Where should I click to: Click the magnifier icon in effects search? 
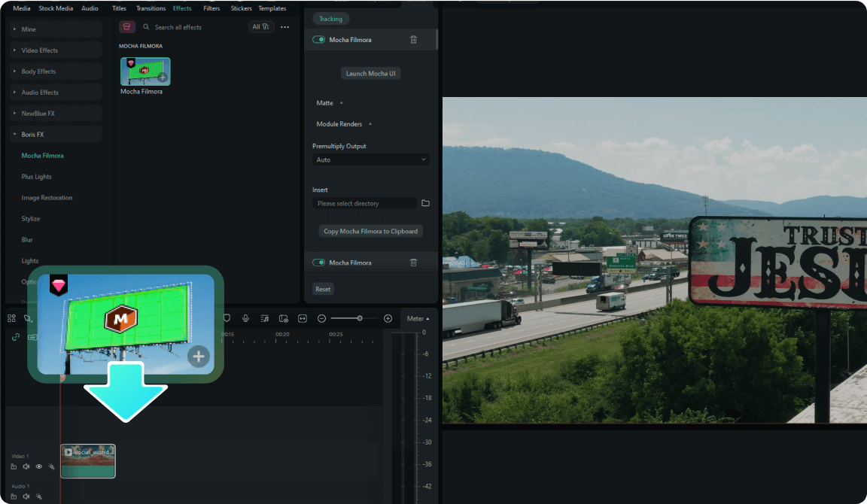[x=146, y=27]
